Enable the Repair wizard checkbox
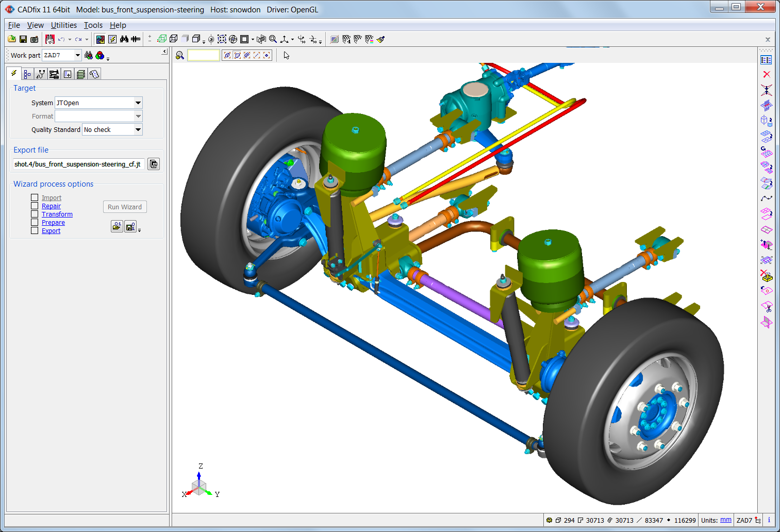The image size is (780, 532). 35,206
